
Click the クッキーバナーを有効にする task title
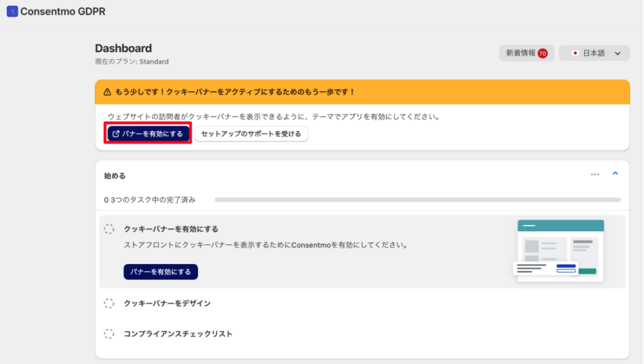click(171, 229)
